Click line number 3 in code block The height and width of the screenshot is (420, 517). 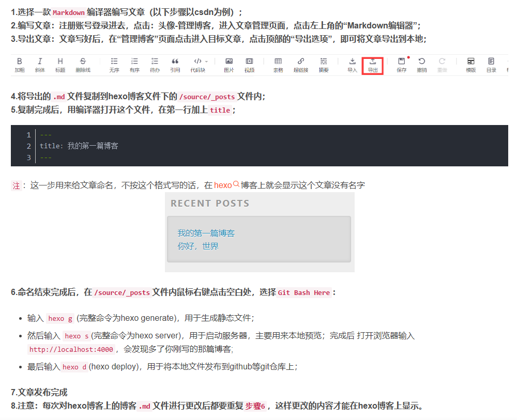click(x=28, y=158)
